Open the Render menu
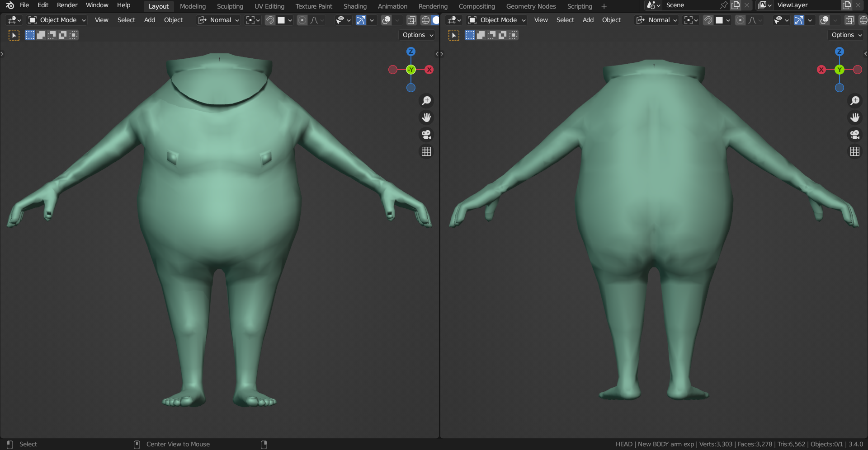This screenshot has height=450, width=868. [67, 5]
